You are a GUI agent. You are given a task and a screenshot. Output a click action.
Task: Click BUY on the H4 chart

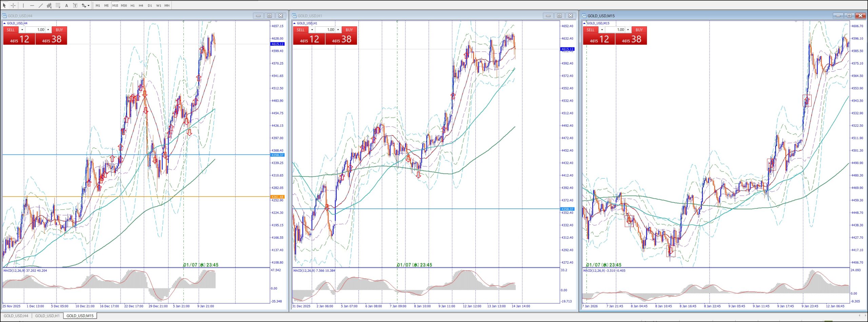[59, 30]
